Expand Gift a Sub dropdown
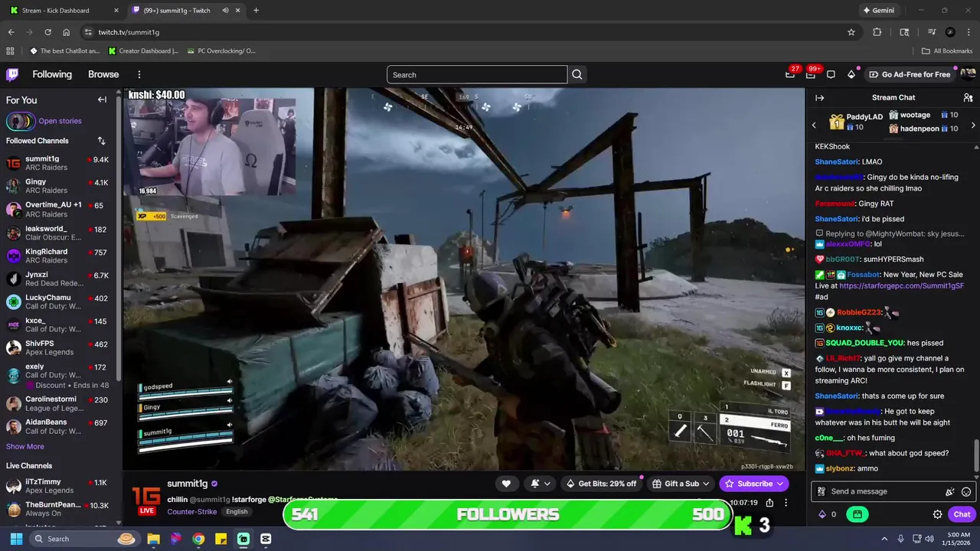Image resolution: width=980 pixels, height=551 pixels. coord(705,484)
